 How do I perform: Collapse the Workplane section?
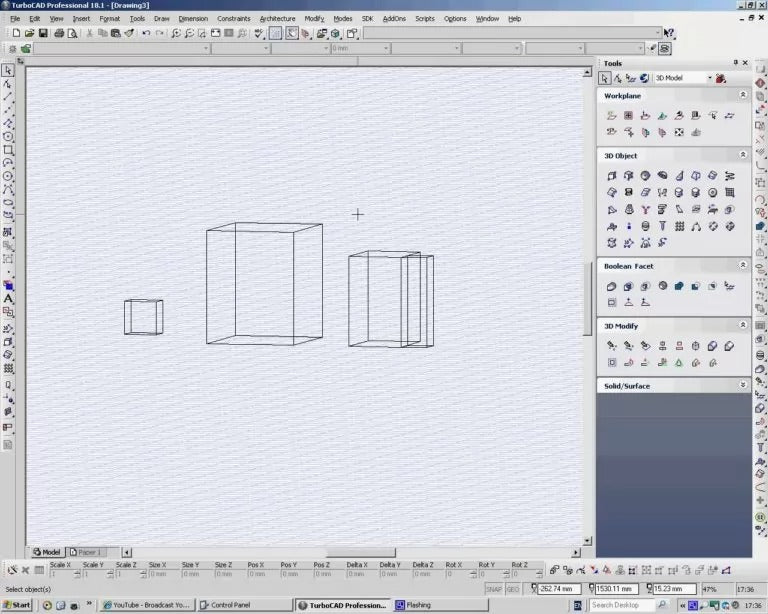coord(742,95)
